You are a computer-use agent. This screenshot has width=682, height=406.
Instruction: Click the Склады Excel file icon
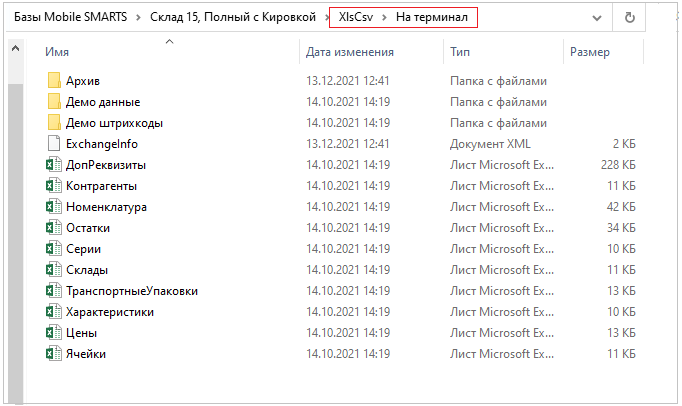pyautogui.click(x=54, y=269)
